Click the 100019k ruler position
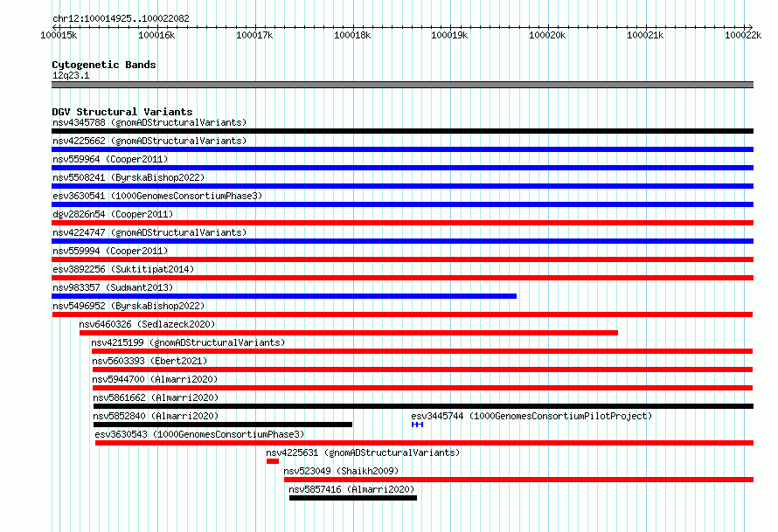 (449, 35)
